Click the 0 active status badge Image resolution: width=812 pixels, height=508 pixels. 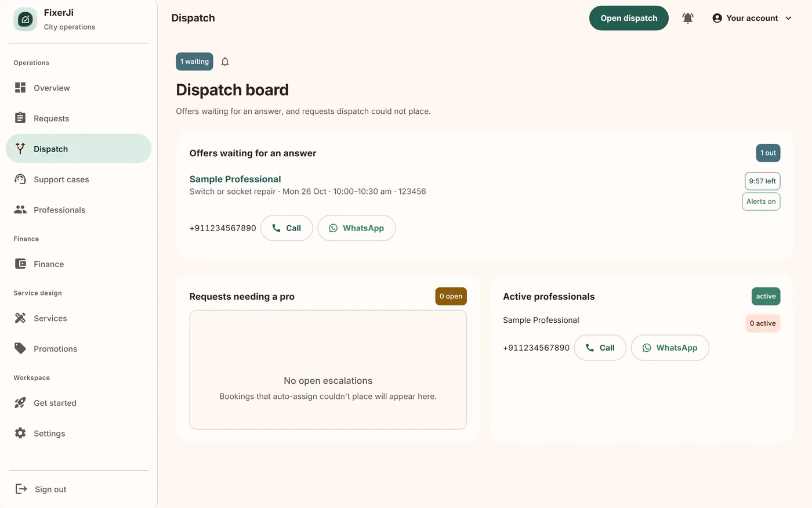763,323
